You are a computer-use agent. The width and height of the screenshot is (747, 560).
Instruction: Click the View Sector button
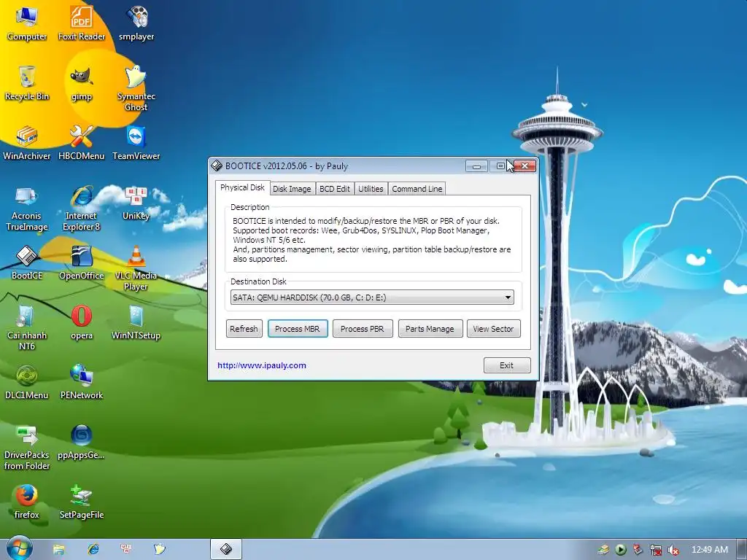click(x=494, y=329)
